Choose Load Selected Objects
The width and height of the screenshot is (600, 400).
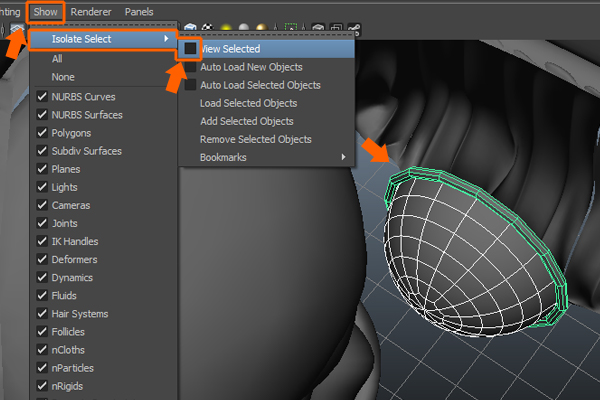(x=248, y=103)
